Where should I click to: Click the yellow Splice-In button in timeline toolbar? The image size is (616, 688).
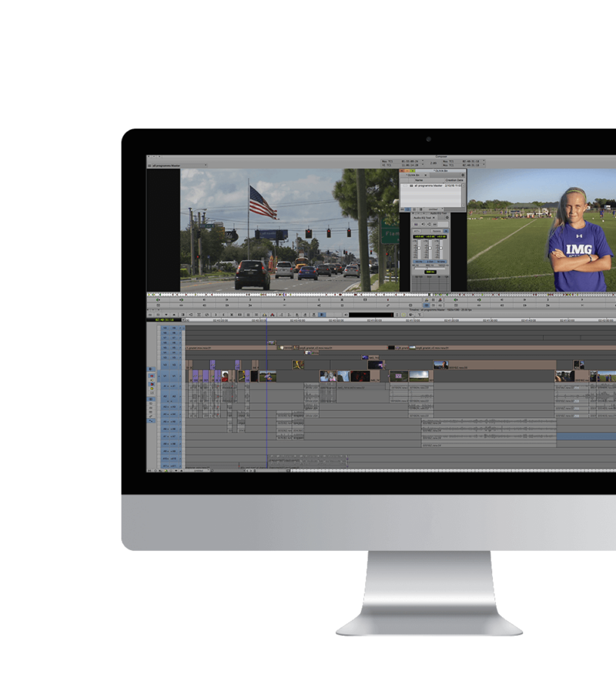coord(264,315)
